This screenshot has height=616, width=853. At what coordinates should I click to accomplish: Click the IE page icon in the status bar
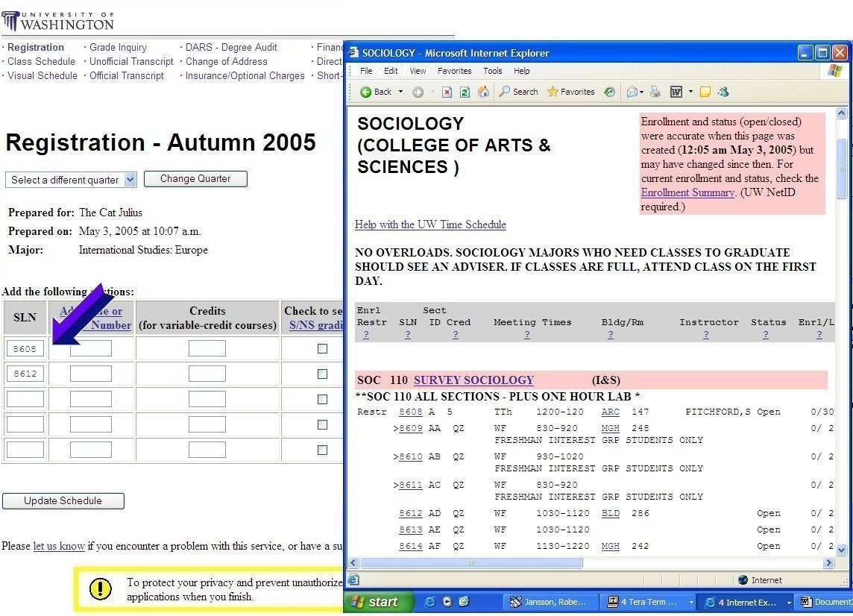(353, 579)
